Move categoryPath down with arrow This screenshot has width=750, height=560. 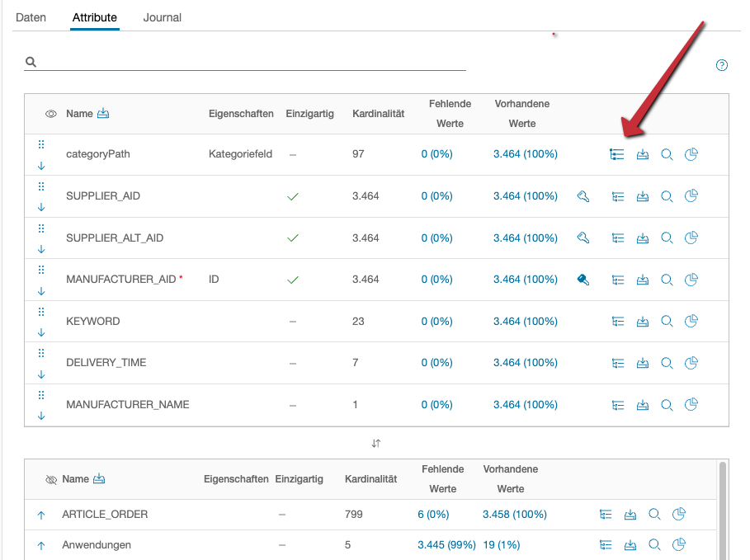tap(41, 166)
